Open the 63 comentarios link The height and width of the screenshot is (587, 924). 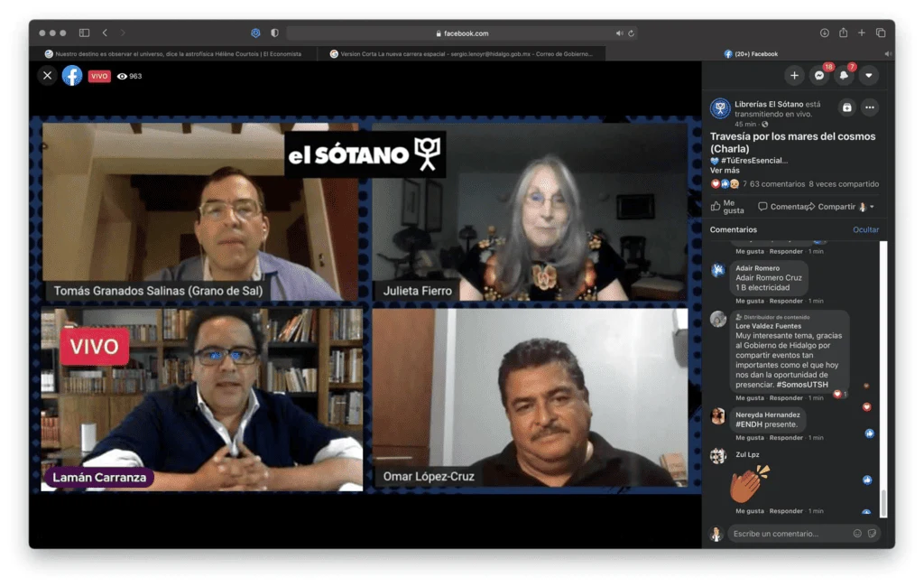point(777,184)
